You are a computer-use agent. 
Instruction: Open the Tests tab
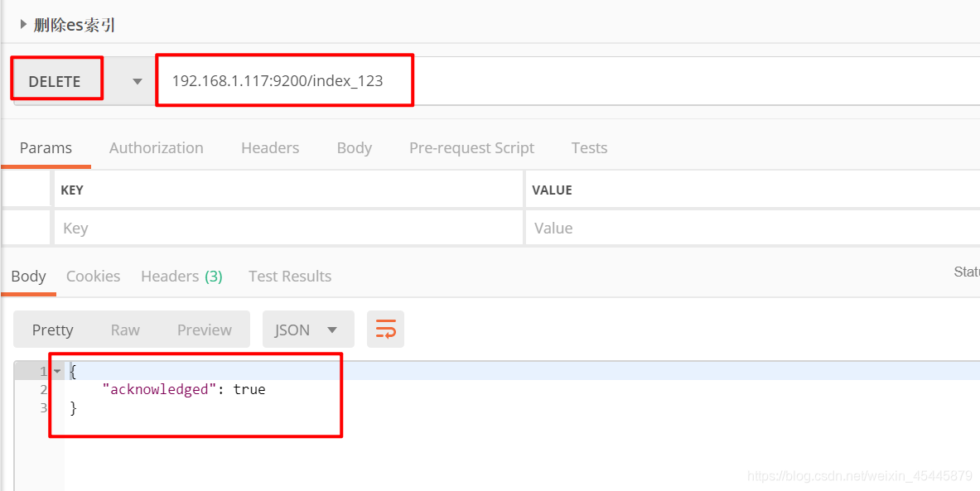coord(589,148)
